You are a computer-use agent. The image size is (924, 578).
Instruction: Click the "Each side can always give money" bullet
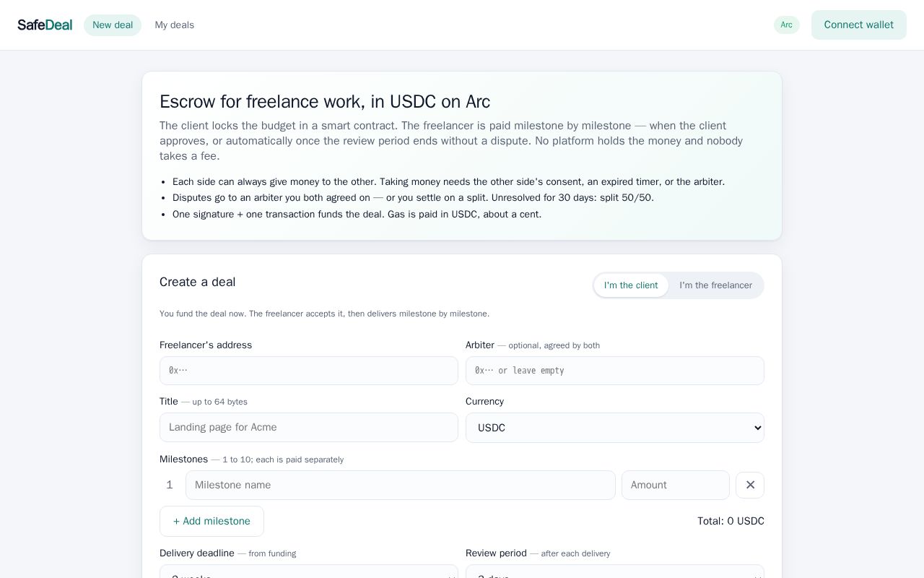(x=448, y=182)
